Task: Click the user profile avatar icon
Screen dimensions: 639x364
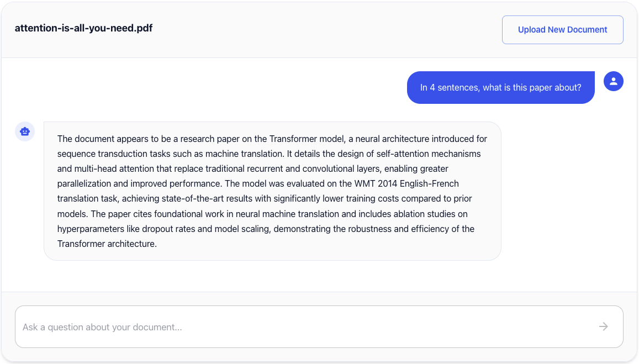Action: click(x=613, y=81)
